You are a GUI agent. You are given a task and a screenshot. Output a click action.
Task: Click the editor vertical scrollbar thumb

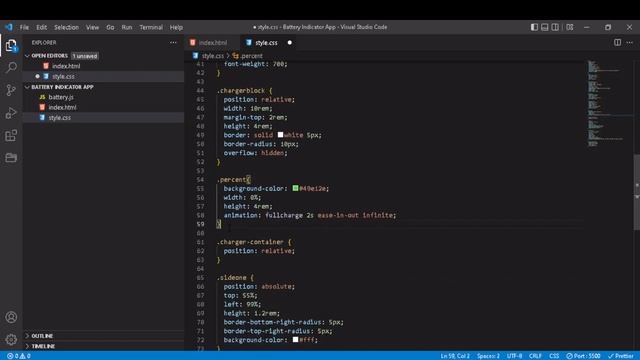636,192
